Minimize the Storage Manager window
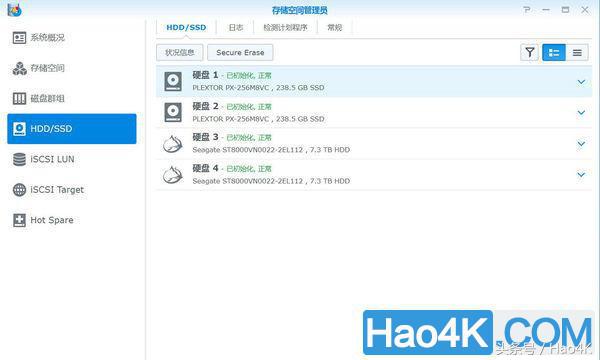This screenshot has width=600, height=360. (x=546, y=10)
